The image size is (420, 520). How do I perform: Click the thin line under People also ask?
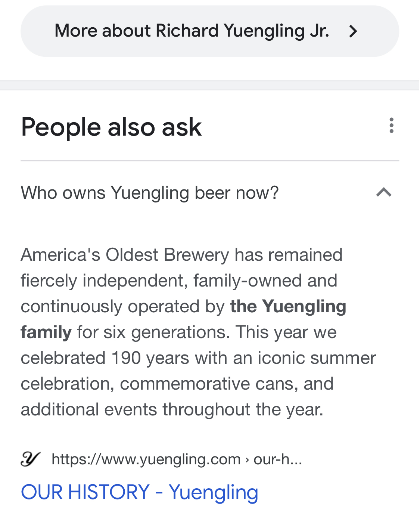tap(210, 161)
